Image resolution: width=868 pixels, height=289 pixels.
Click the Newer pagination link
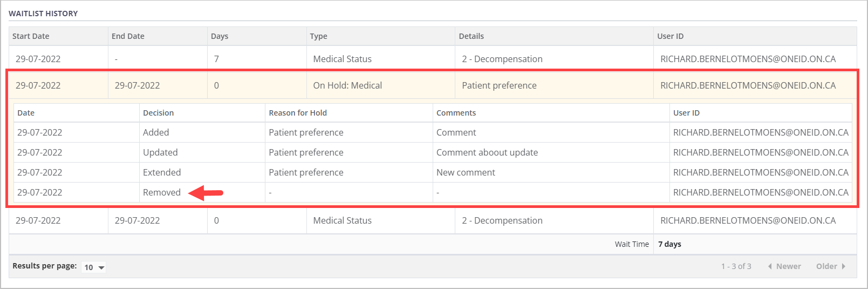788,266
